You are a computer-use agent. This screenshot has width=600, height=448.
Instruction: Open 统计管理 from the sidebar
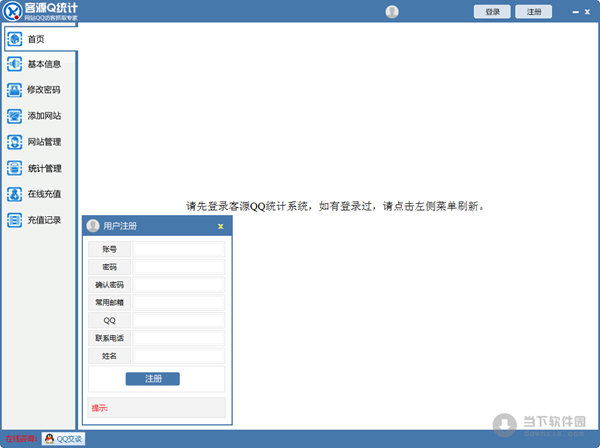(x=39, y=168)
